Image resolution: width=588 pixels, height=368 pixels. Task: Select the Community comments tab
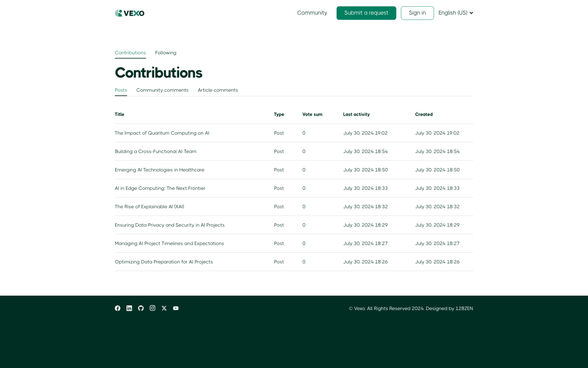[x=162, y=90]
